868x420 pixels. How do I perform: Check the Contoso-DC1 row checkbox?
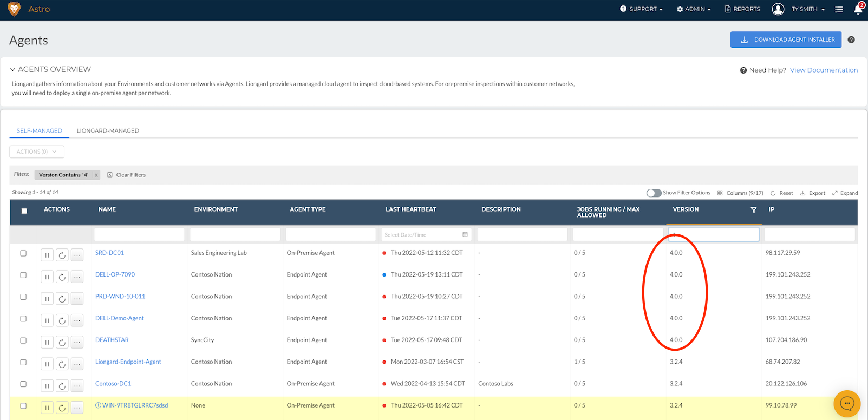click(x=23, y=384)
